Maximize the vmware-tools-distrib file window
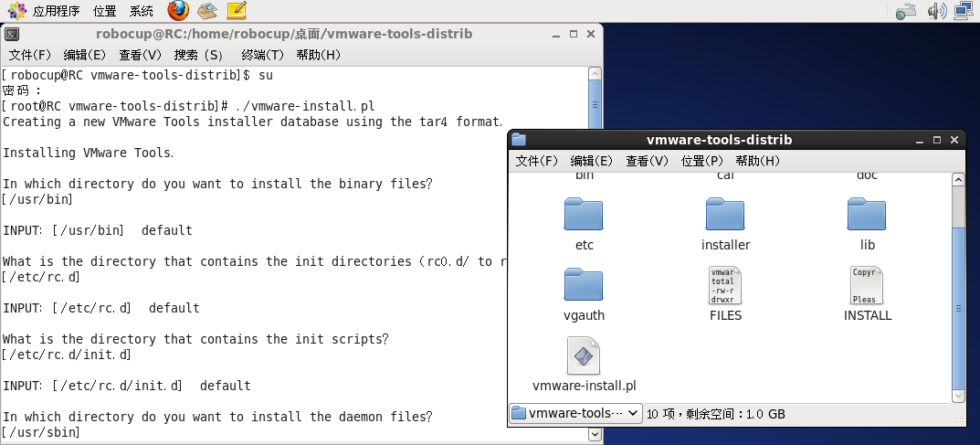 coord(936,140)
